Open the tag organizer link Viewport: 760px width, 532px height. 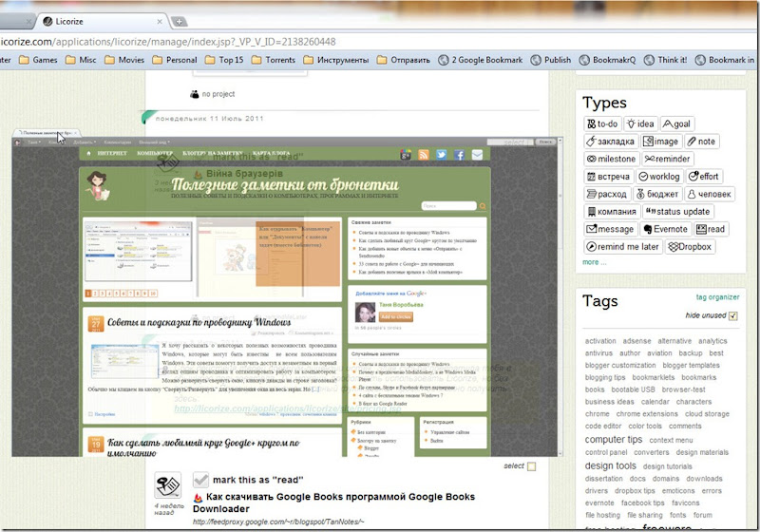pyautogui.click(x=718, y=297)
